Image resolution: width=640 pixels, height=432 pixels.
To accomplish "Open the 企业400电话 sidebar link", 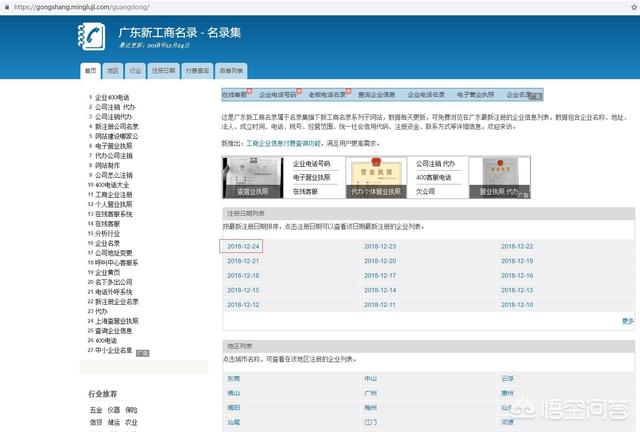I will click(112, 97).
